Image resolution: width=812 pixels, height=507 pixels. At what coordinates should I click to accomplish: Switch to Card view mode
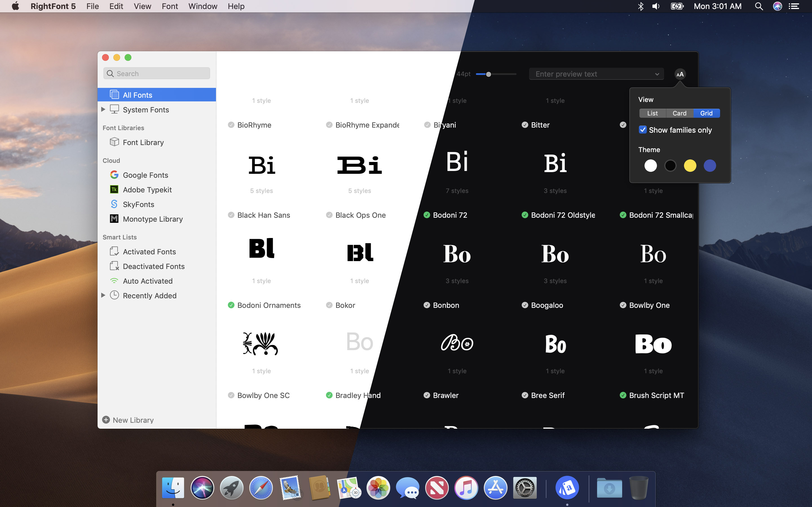point(679,113)
